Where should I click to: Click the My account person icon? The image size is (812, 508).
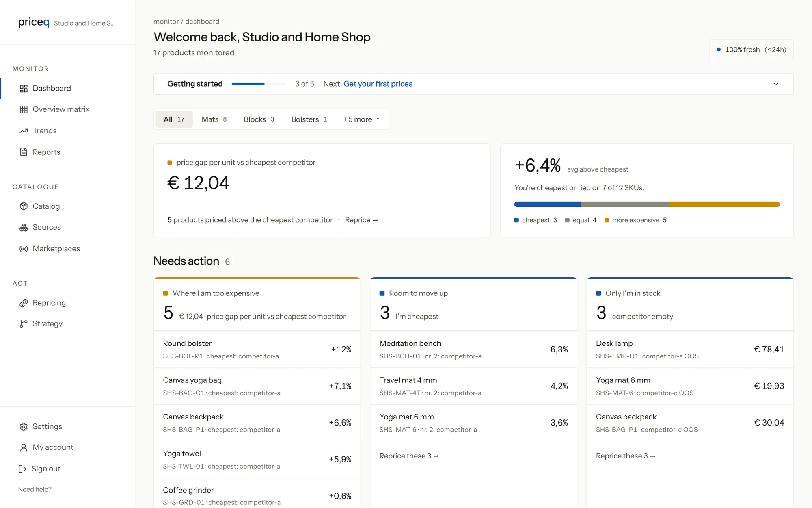[24, 447]
